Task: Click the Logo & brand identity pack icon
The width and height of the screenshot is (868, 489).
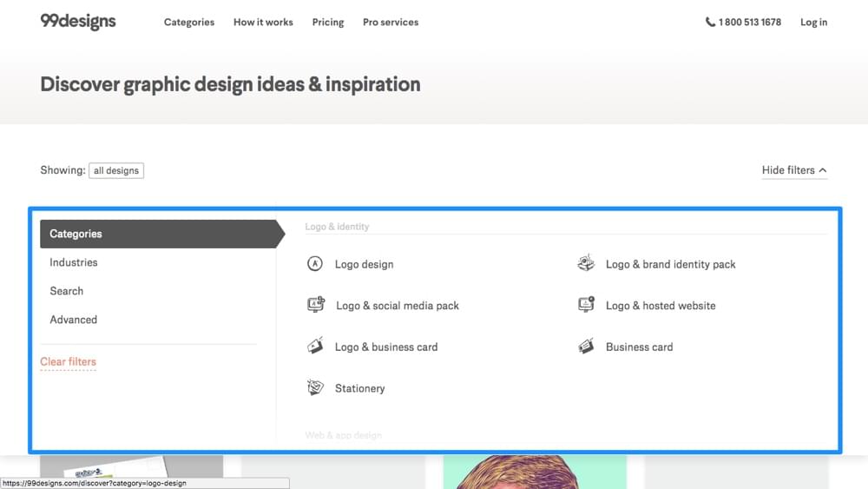Action: point(586,263)
